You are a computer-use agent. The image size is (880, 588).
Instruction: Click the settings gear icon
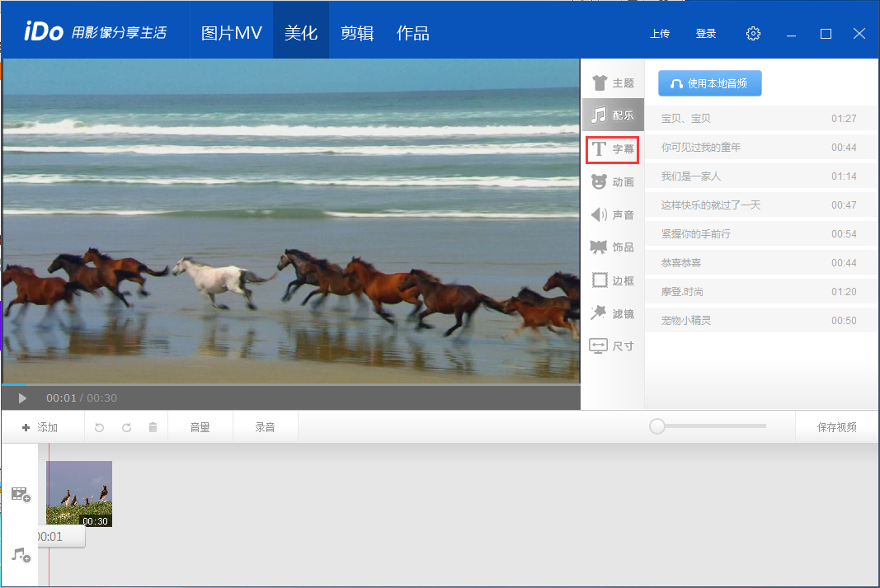(753, 34)
